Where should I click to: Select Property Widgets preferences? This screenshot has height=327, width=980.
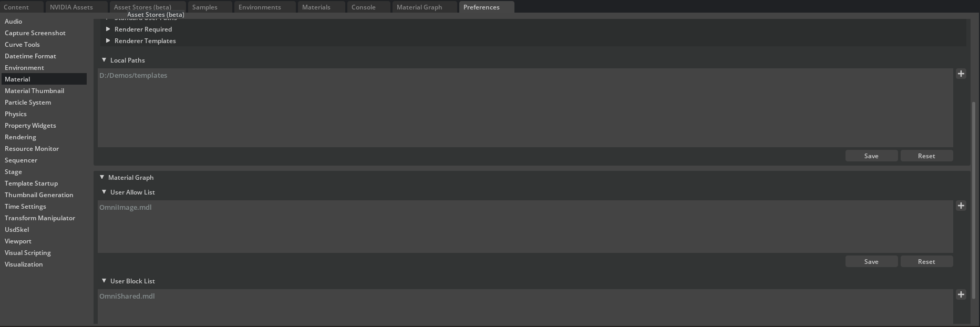44,125
